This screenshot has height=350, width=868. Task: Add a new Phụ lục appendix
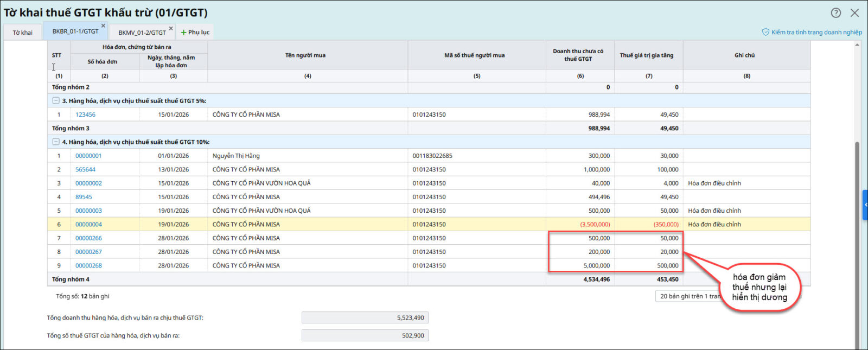195,33
